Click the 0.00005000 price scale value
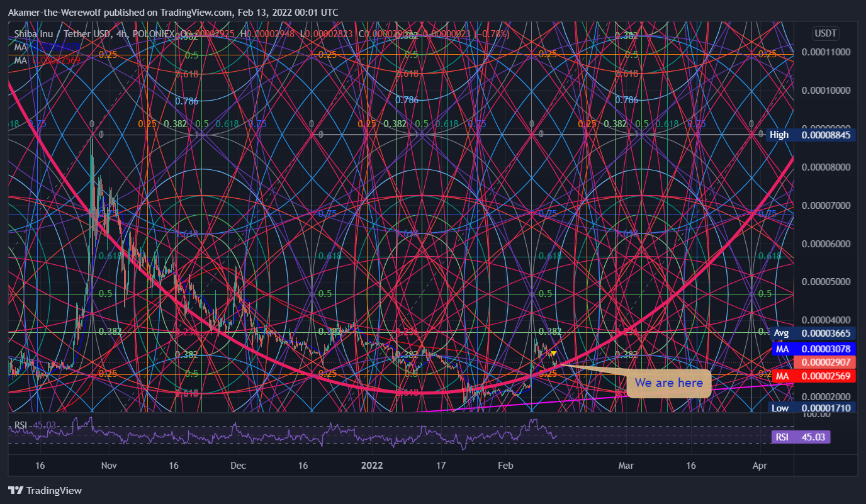The height and width of the screenshot is (504, 866). pyautogui.click(x=826, y=282)
